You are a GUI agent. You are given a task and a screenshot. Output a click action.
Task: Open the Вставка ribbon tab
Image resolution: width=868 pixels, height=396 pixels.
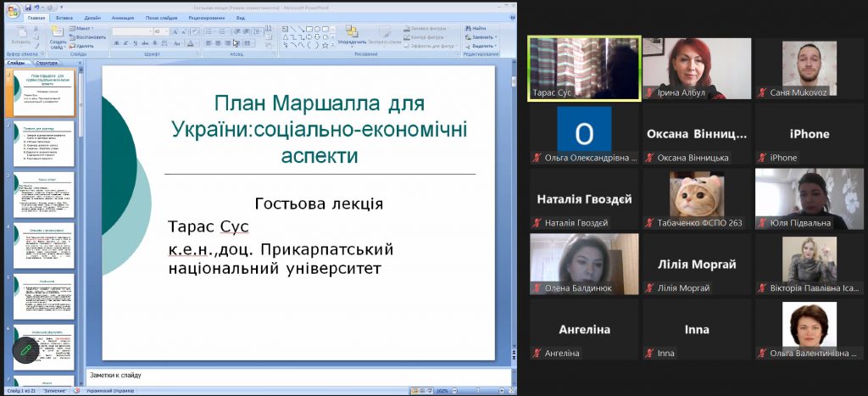pos(64,17)
